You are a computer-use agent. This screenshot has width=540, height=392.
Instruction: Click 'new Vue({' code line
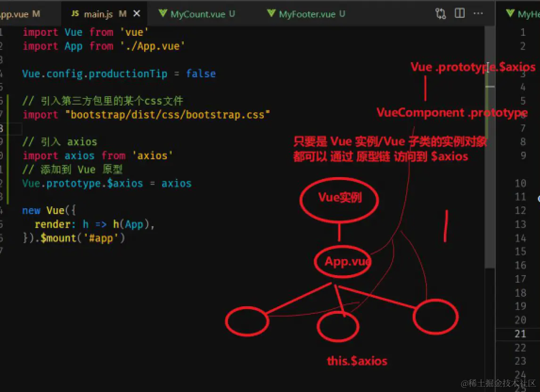[49, 211]
